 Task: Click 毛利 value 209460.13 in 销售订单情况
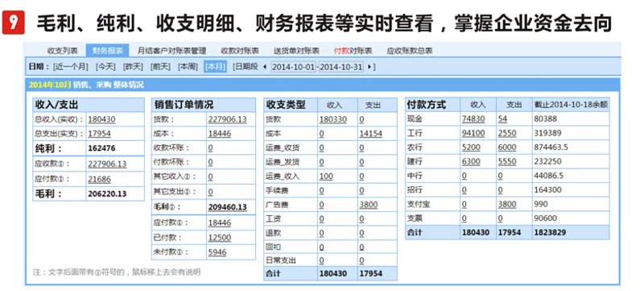click(x=228, y=207)
